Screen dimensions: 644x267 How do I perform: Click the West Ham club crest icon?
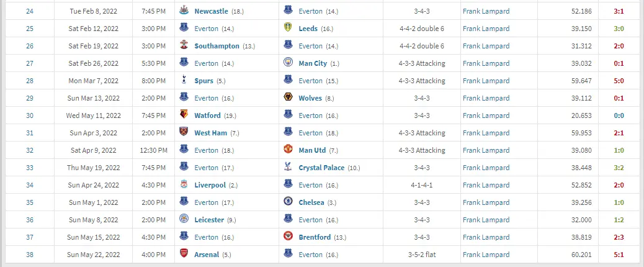[184, 133]
